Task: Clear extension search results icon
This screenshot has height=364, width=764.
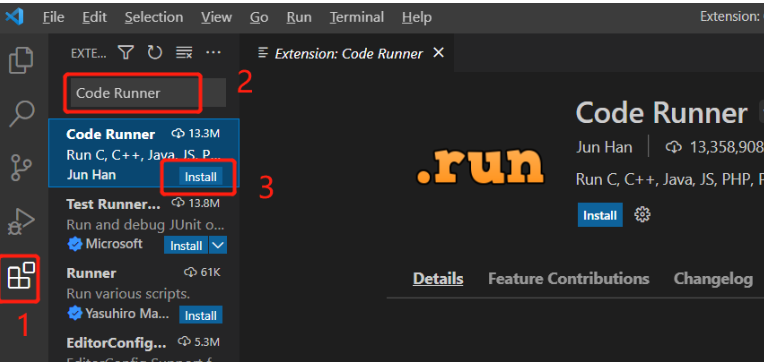Action: (x=184, y=53)
